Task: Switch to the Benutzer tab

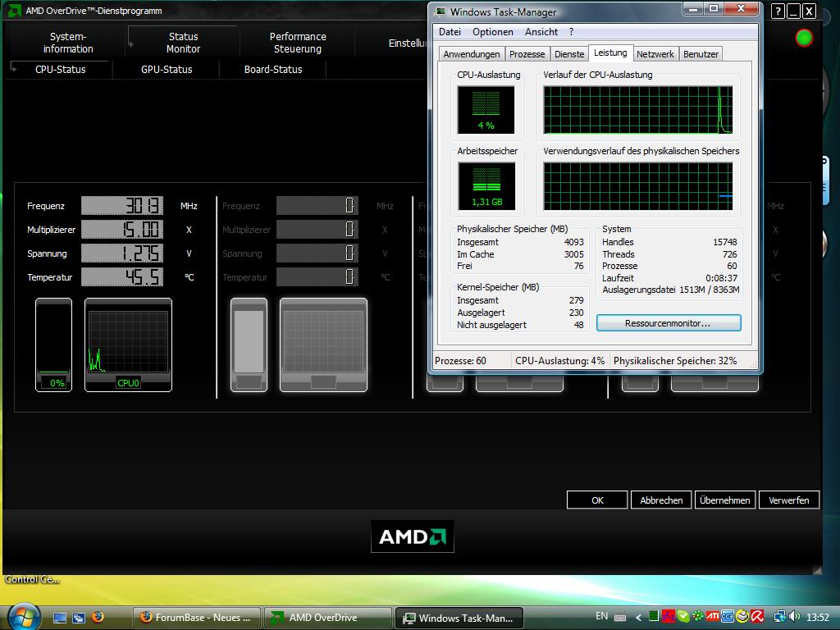Action: click(701, 54)
